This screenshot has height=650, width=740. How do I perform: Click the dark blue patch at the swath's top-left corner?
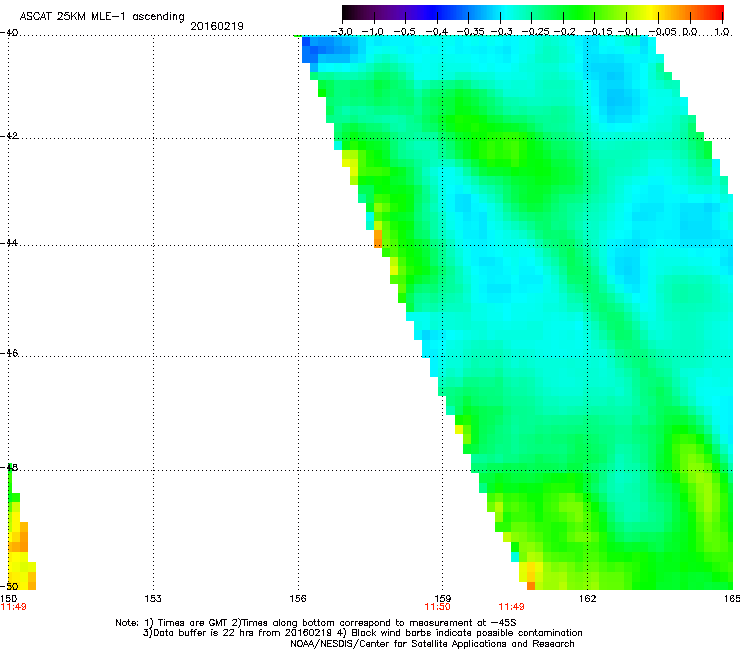[x=310, y=50]
